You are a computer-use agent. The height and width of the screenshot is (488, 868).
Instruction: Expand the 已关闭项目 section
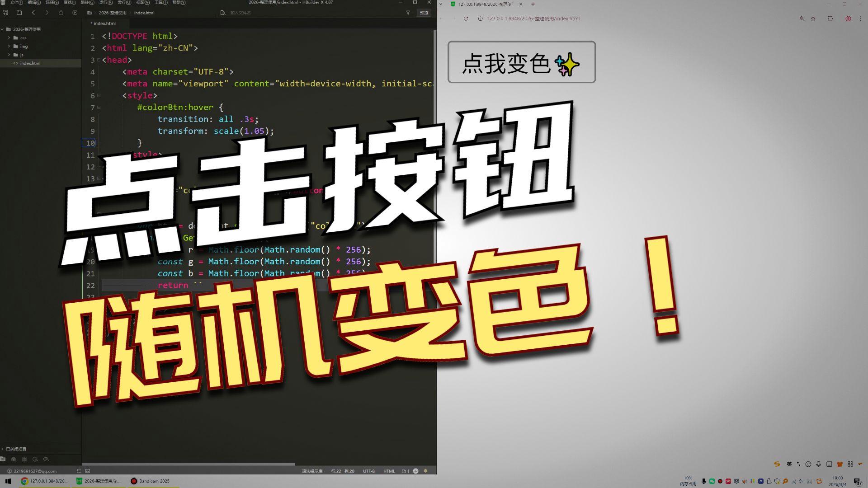pos(3,449)
